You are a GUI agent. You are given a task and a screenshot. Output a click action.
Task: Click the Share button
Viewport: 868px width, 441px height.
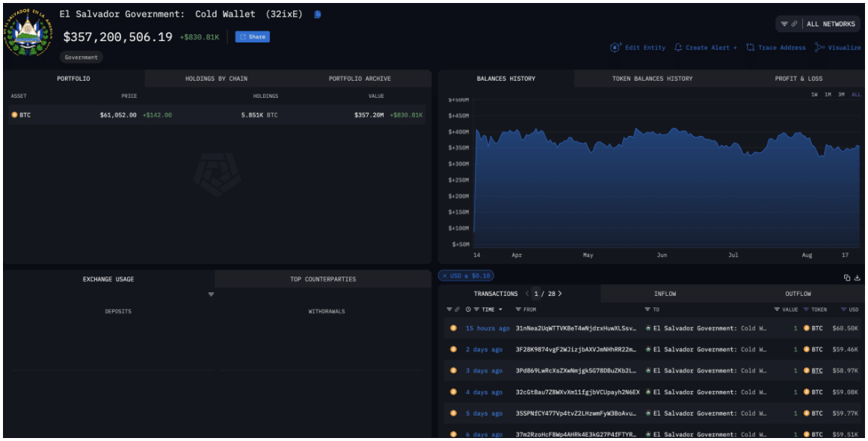pyautogui.click(x=253, y=37)
